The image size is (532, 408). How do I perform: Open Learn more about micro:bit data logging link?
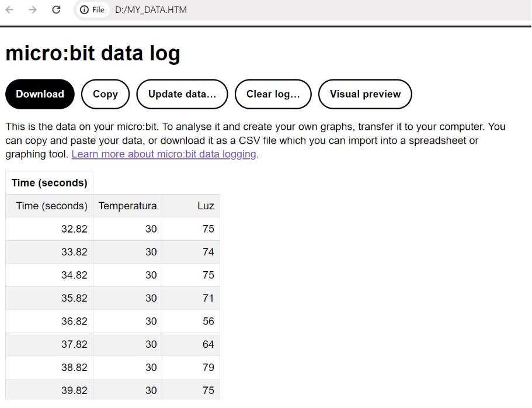165,154
